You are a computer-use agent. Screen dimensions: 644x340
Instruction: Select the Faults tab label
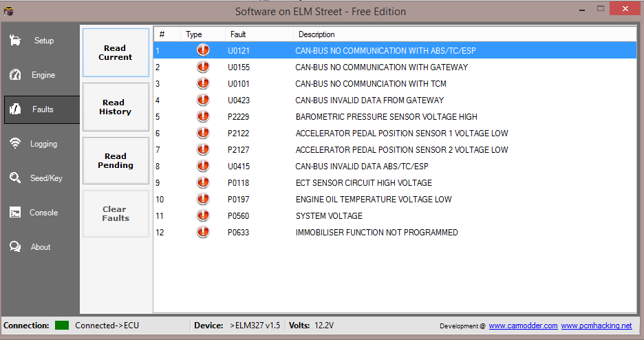43,109
